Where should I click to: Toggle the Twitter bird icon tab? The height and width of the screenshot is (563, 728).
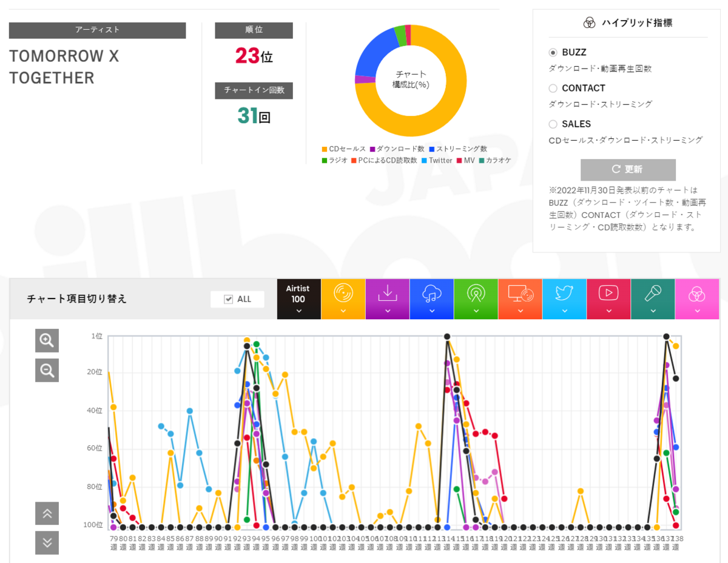tap(564, 298)
